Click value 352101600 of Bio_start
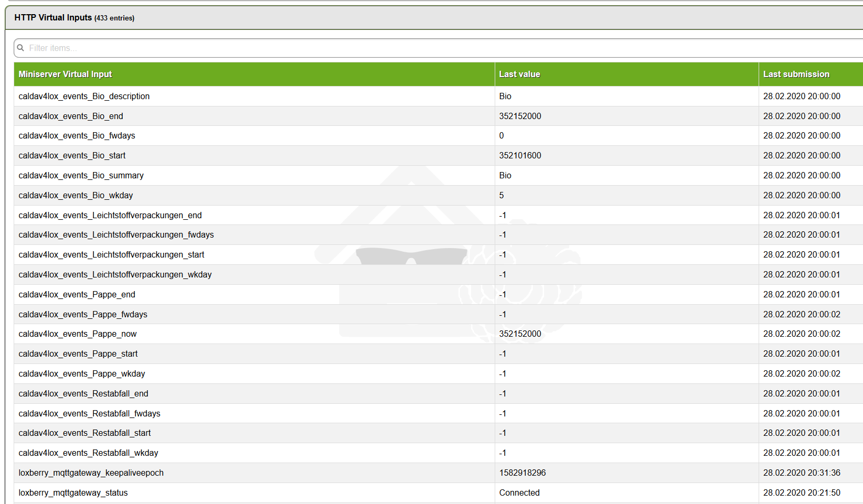Image resolution: width=863 pixels, height=504 pixels. 520,155
